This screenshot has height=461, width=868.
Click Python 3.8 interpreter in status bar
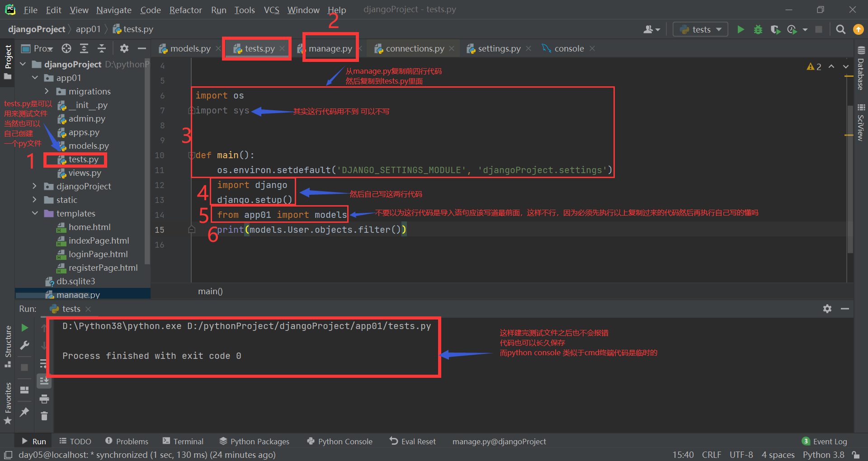click(823, 455)
